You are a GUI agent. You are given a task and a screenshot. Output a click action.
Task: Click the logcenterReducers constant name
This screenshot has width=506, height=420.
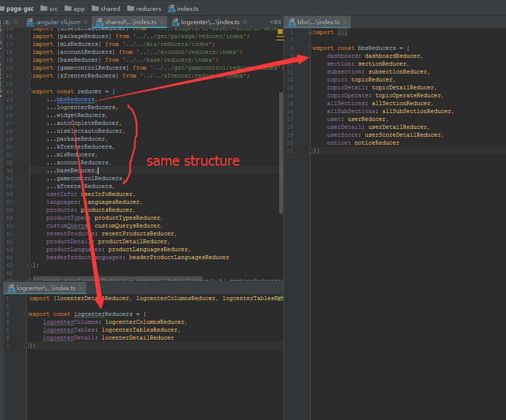pyautogui.click(x=103, y=314)
